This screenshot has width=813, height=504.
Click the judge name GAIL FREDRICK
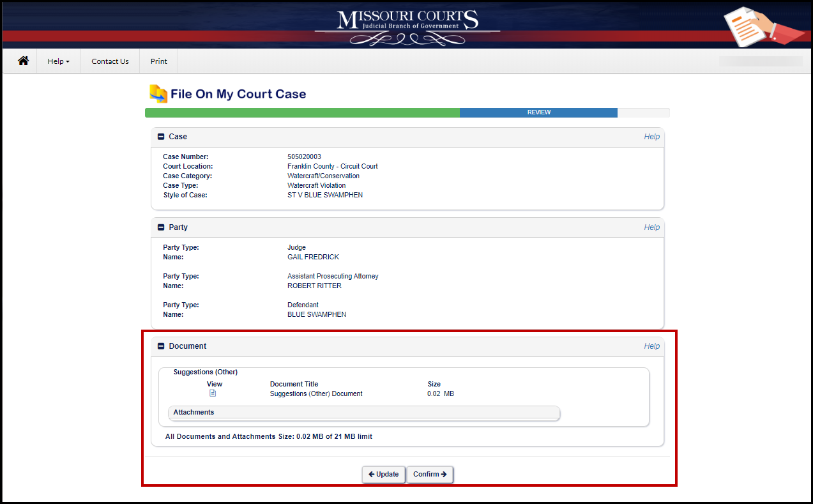[x=313, y=257]
